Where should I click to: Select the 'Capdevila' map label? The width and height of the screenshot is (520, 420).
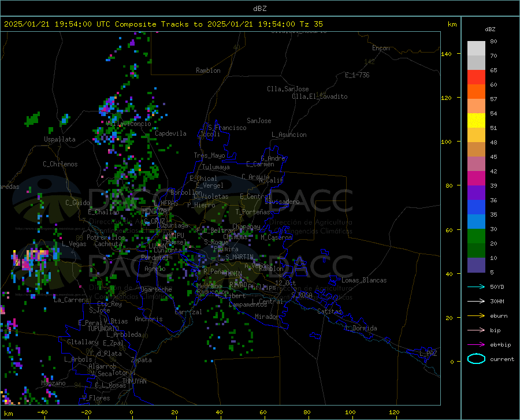(170, 133)
